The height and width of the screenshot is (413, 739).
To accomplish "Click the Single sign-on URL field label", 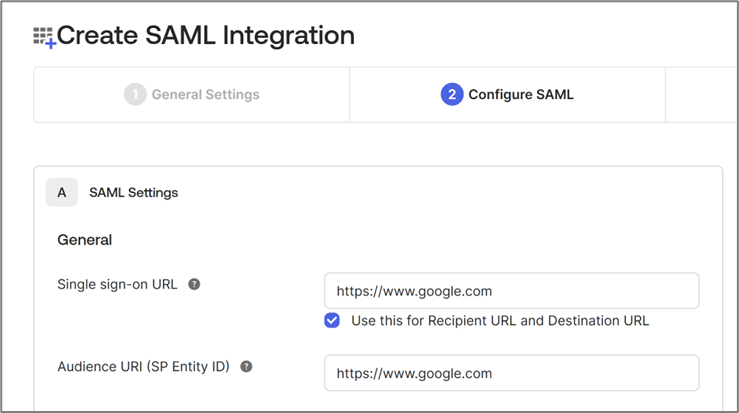I will tap(117, 284).
